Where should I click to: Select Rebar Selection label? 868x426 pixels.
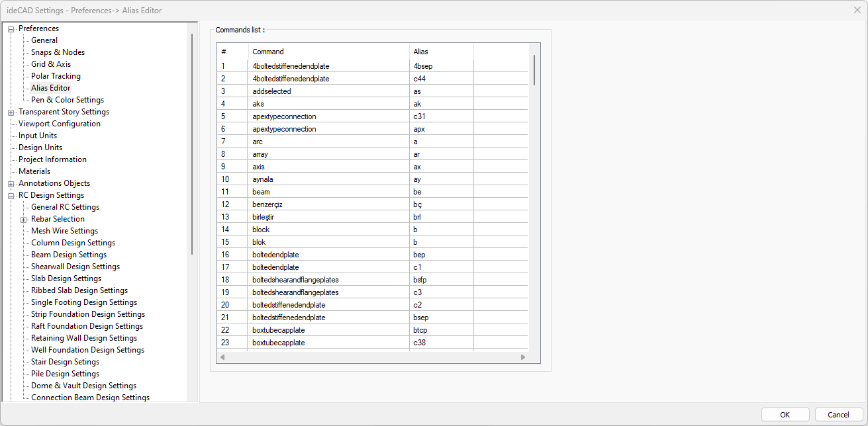58,219
